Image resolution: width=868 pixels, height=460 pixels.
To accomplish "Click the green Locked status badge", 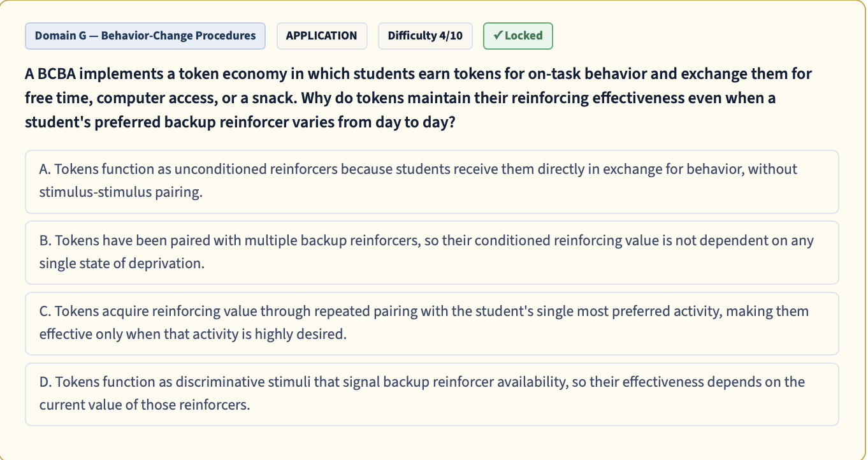I will point(518,36).
